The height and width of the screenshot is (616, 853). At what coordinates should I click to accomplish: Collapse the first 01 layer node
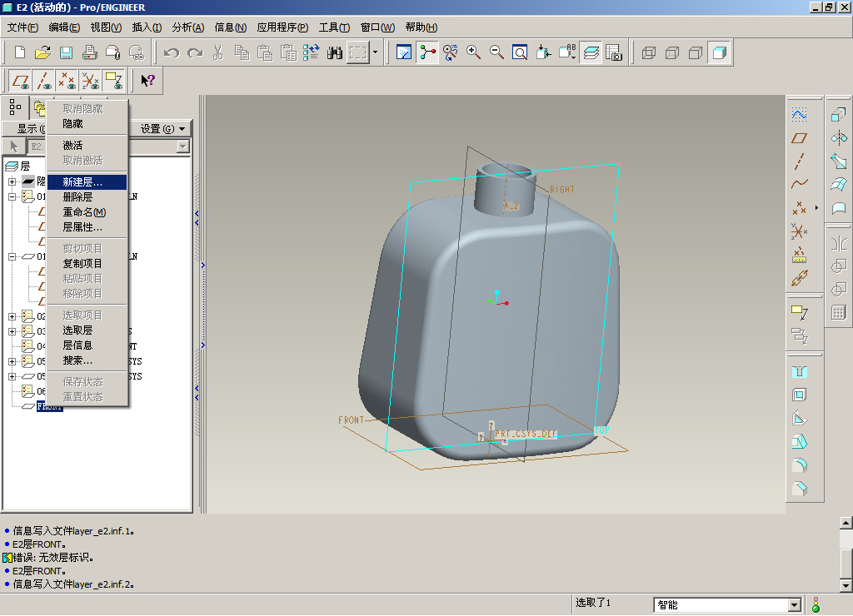[x=12, y=196]
